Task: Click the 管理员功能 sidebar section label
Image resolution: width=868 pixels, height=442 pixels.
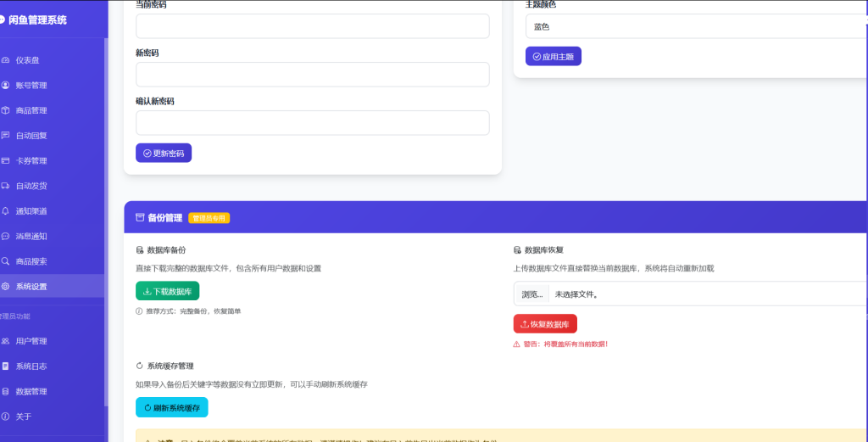Action: click(x=14, y=316)
